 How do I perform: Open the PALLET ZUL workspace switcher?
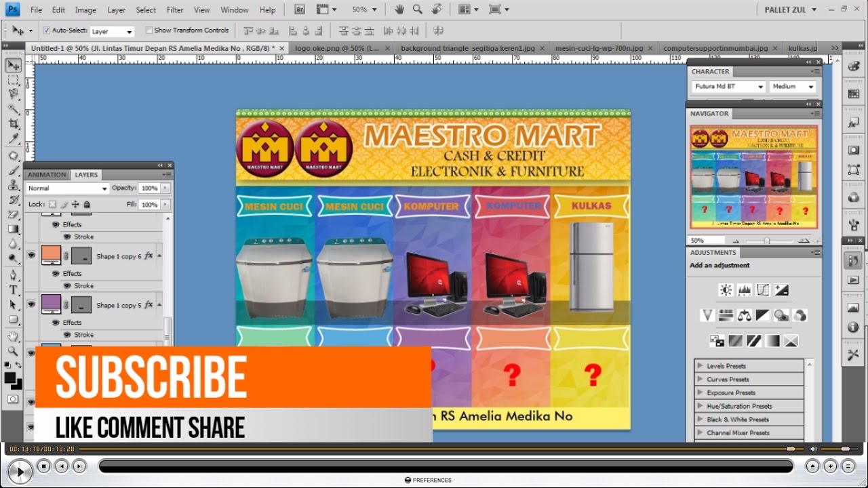[790, 9]
